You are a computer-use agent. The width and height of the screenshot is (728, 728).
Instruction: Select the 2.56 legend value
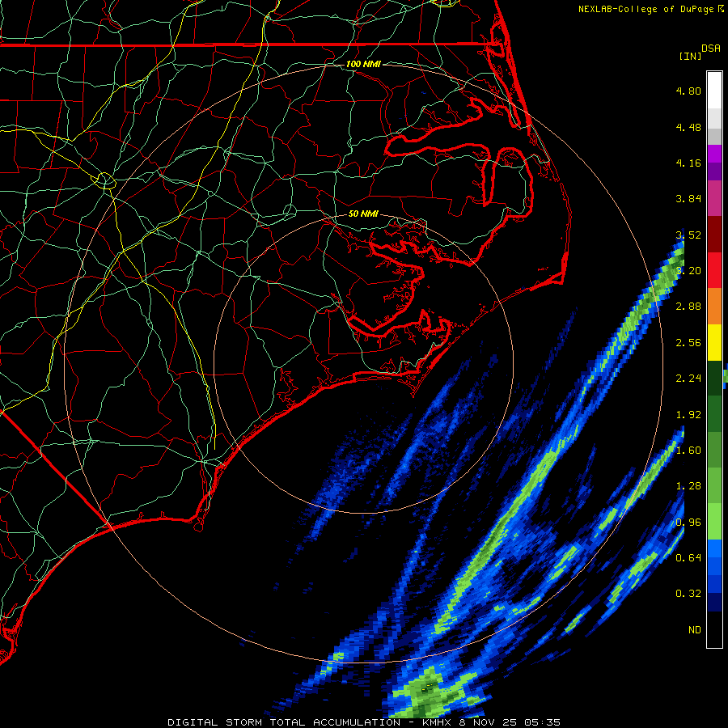[688, 343]
